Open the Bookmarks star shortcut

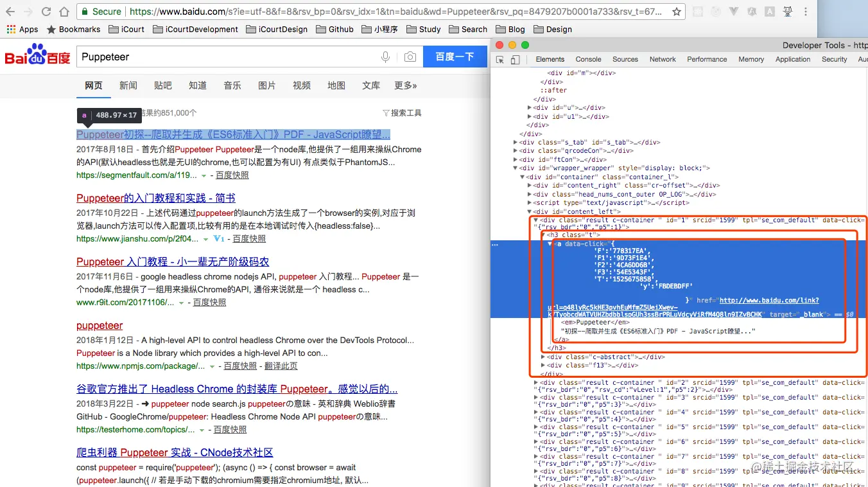(73, 29)
